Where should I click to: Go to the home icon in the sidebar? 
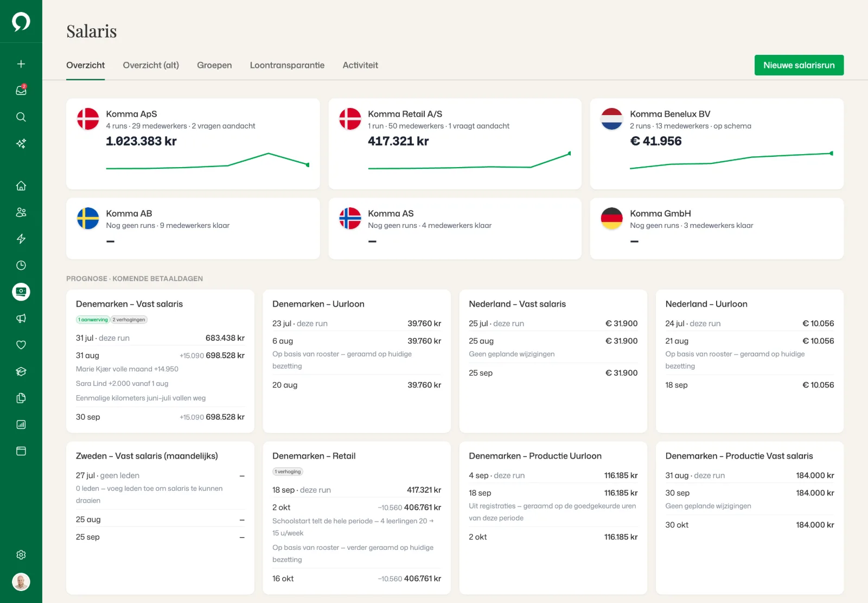tap(21, 186)
